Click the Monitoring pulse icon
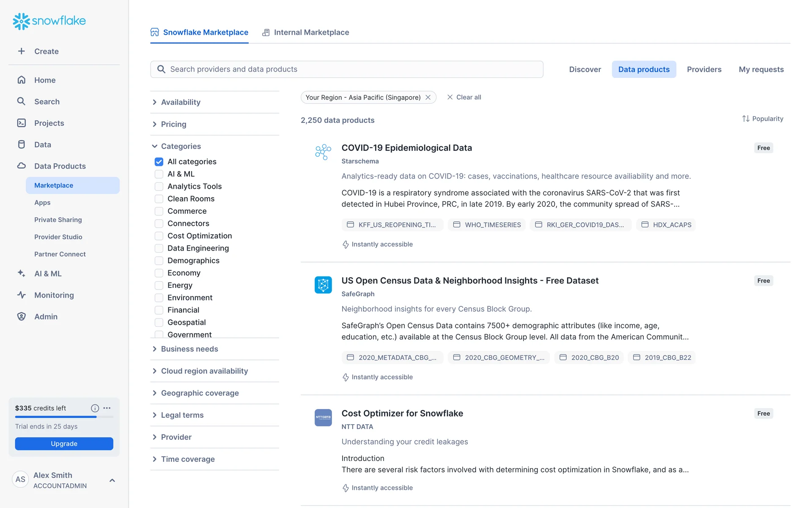The width and height of the screenshot is (812, 508). (x=21, y=295)
